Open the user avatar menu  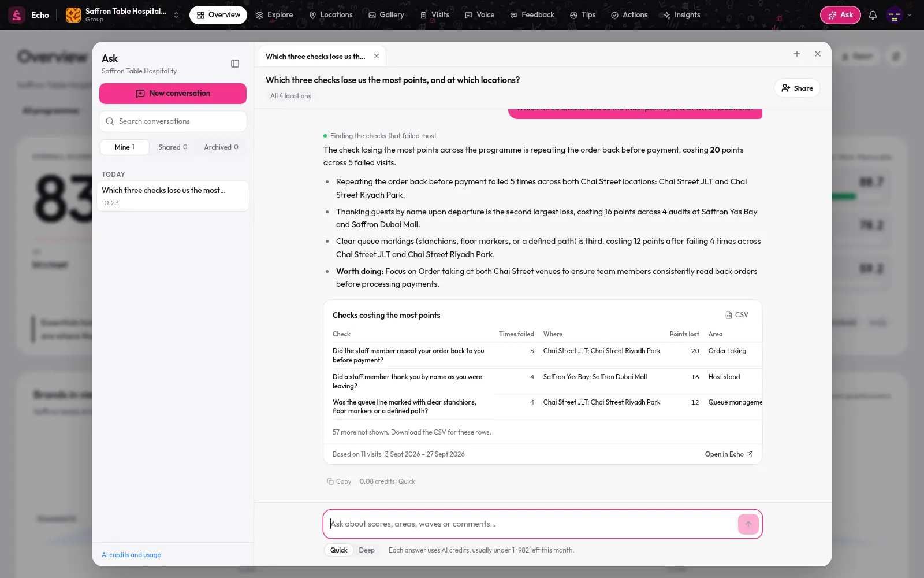[895, 15]
